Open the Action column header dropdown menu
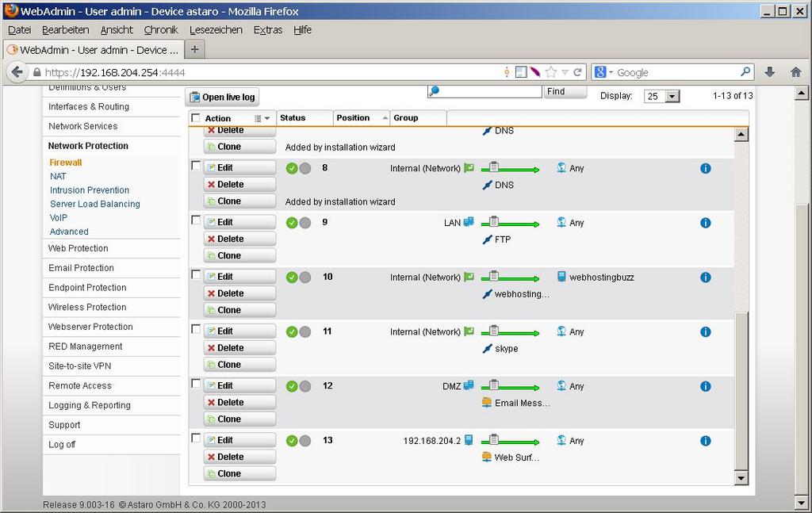The image size is (812, 513). point(262,118)
